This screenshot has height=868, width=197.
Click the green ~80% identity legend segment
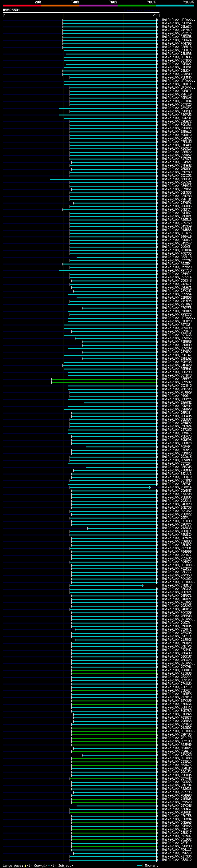(x=137, y=6)
